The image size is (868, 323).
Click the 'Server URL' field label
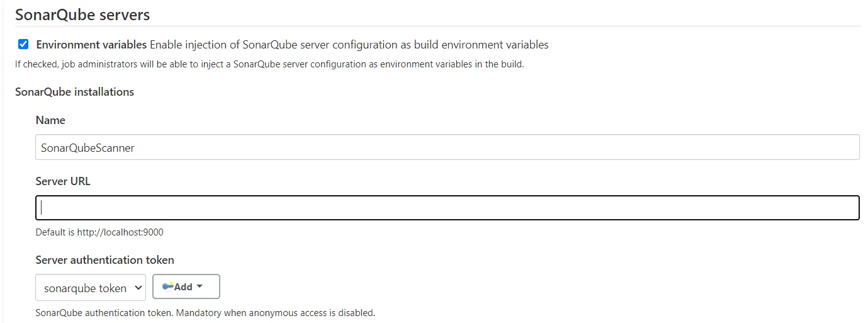click(x=63, y=181)
